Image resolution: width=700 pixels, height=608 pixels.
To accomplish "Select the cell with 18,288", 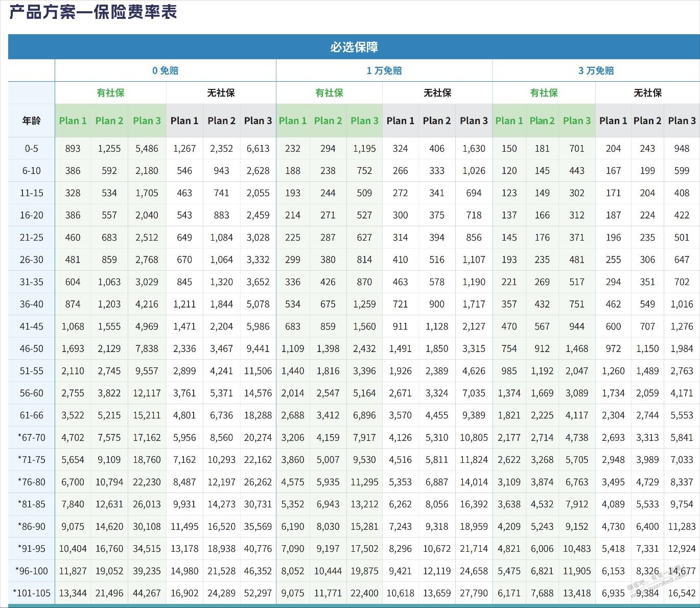I will (258, 415).
